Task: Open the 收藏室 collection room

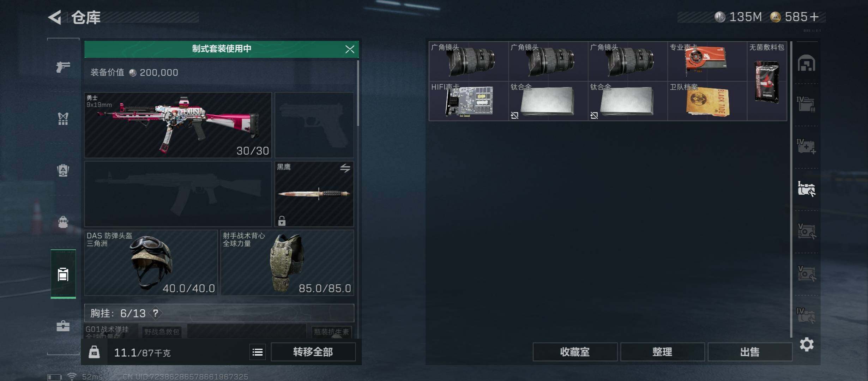Action: 575,352
